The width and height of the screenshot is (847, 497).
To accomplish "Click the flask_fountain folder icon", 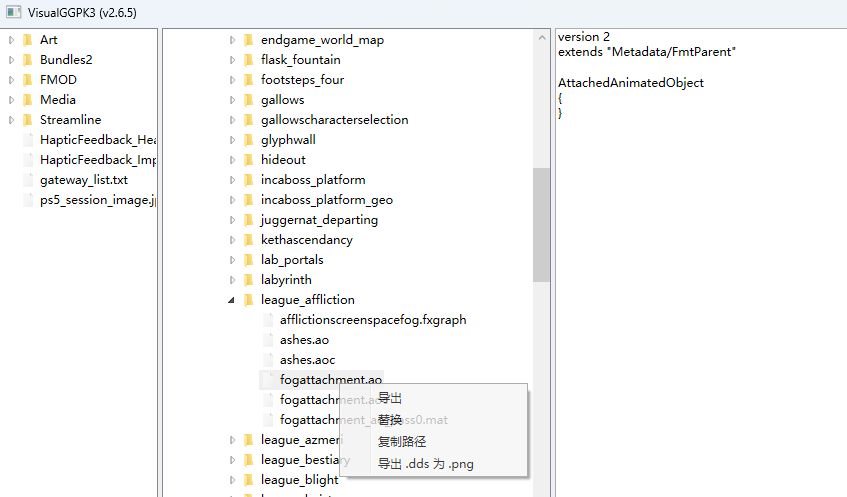I will tap(248, 60).
